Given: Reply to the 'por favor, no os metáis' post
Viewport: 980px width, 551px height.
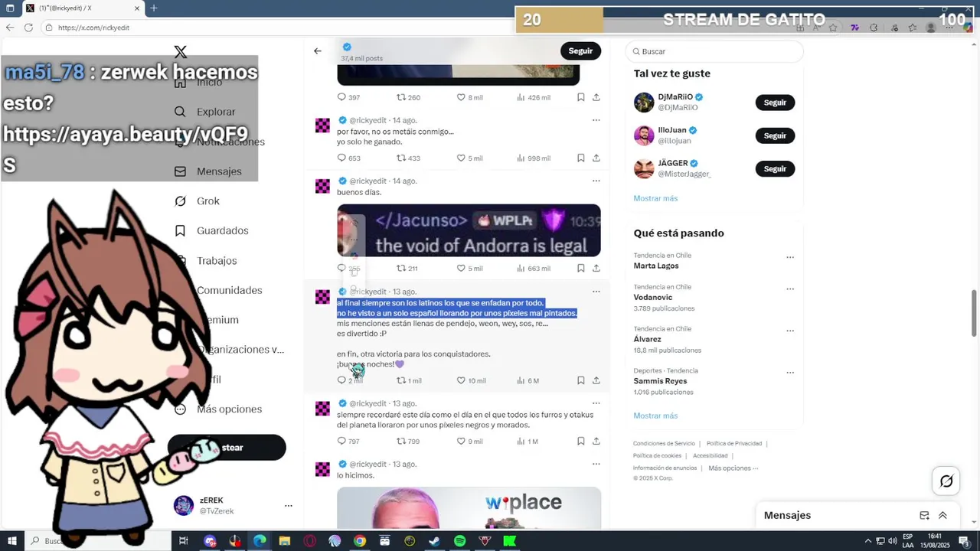Looking at the screenshot, I should click(x=342, y=158).
